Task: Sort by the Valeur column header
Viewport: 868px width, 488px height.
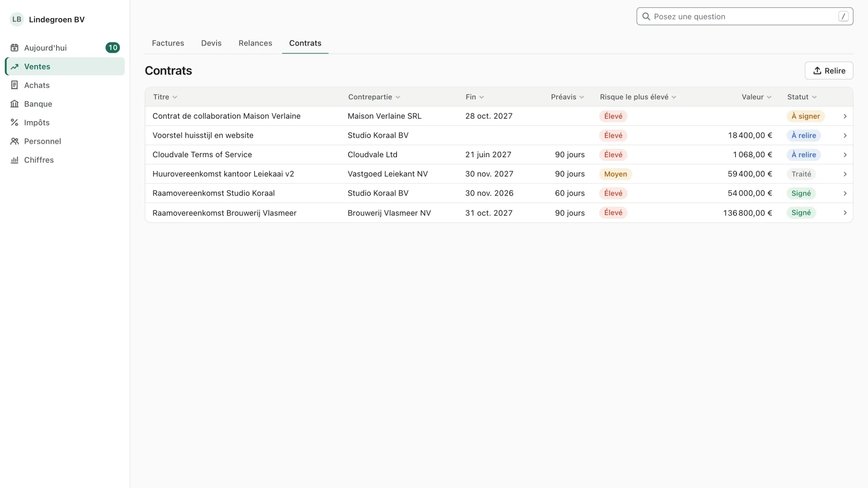Action: pos(756,97)
